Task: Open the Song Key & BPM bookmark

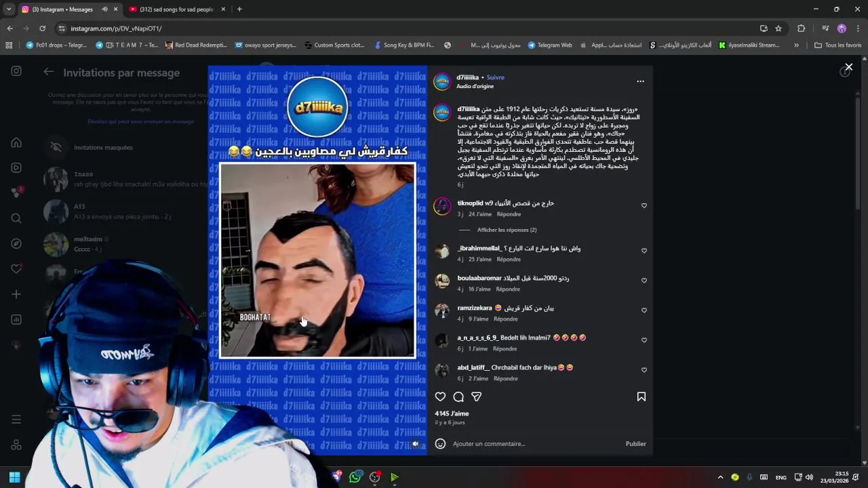Action: pyautogui.click(x=404, y=45)
